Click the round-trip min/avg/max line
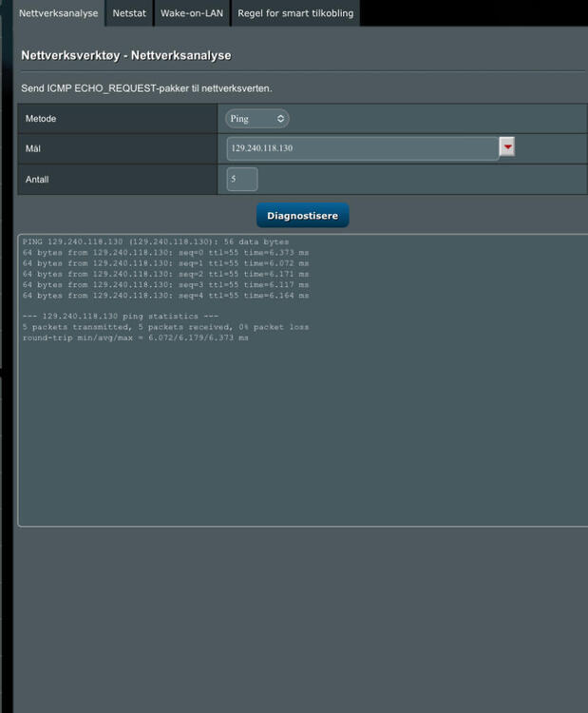The width and height of the screenshot is (588, 713). tap(135, 337)
